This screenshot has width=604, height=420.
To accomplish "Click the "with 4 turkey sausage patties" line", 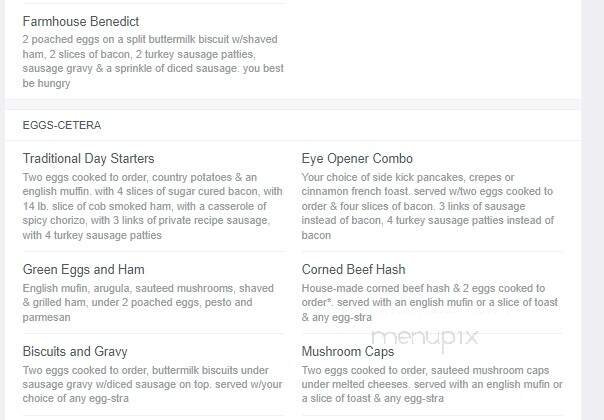I will click(92, 236).
